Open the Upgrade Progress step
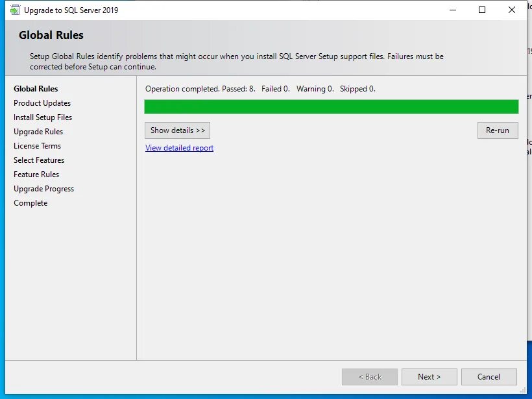Screen dimensions: 532x399 pos(43,188)
